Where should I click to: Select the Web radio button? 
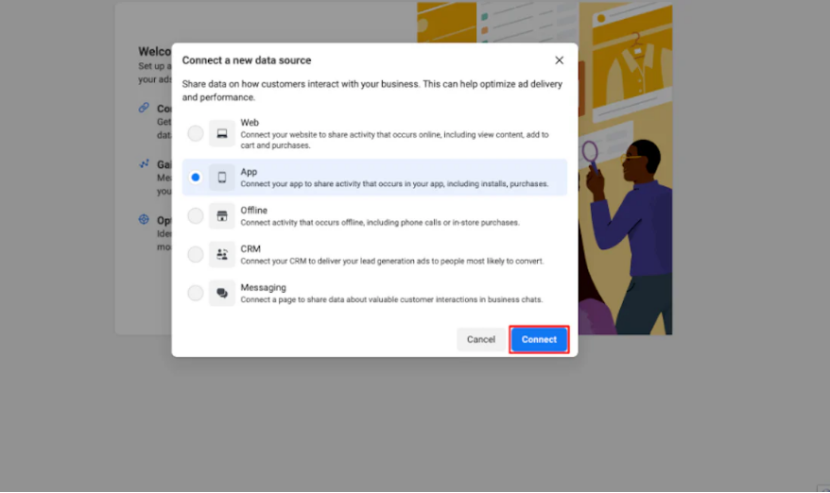195,134
